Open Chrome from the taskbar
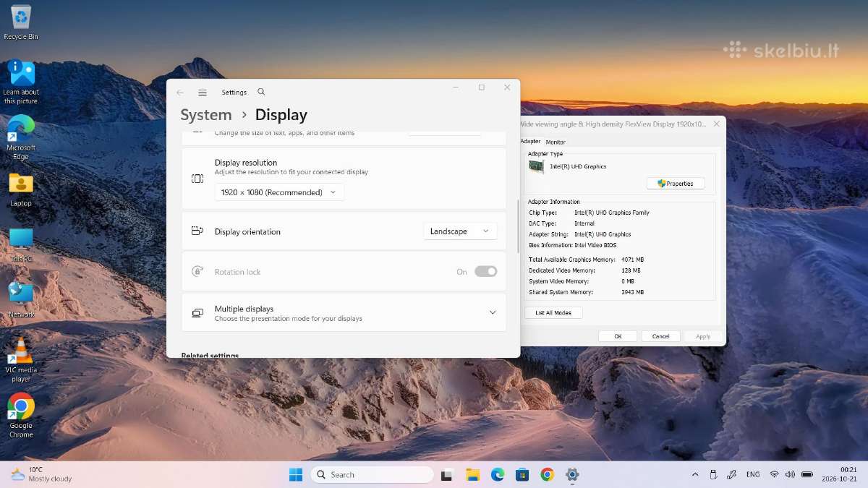Screen dimensions: 868x488 pos(548,475)
